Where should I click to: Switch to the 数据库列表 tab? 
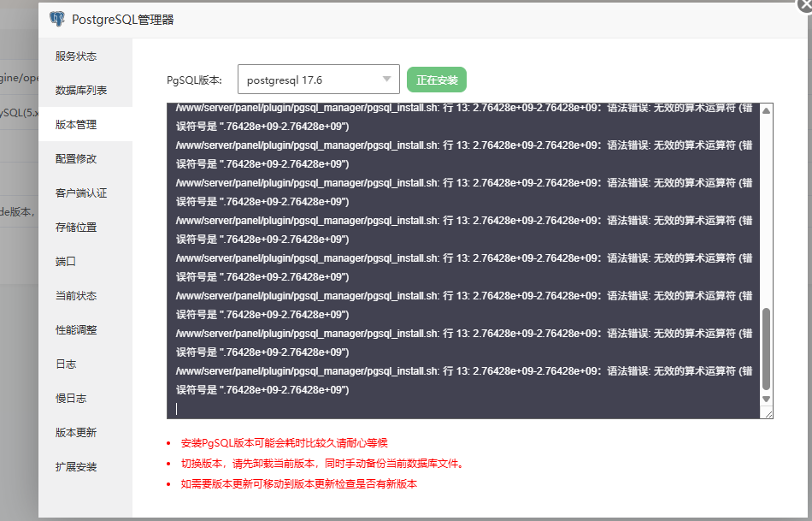[x=85, y=90]
